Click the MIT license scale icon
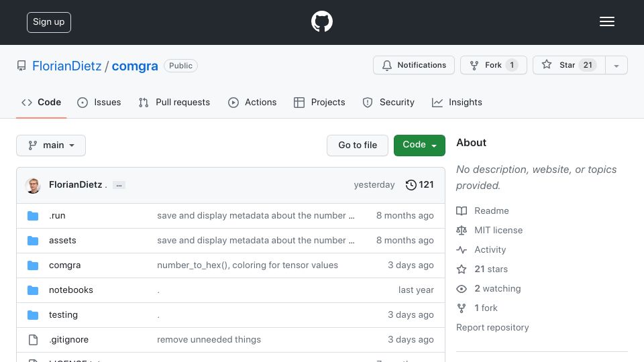Viewport: 644px width, 362px height. [x=462, y=230]
